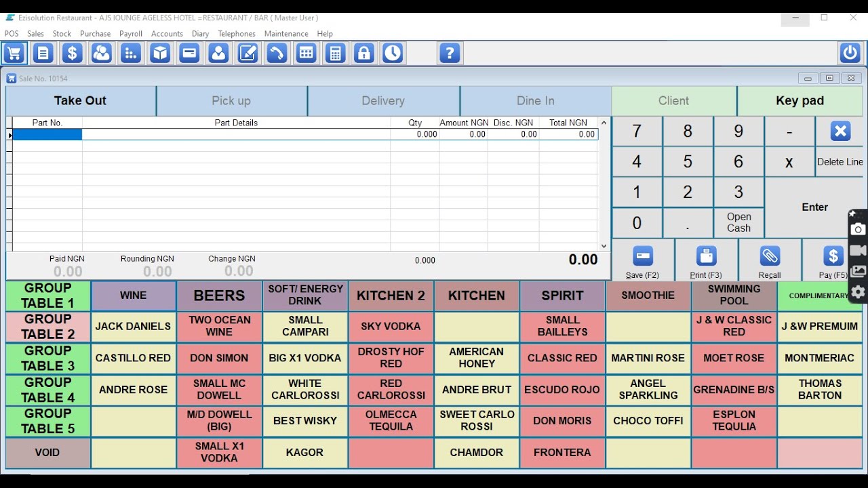Choose the BEERS category
Image resolution: width=868 pixels, height=488 pixels.
[x=219, y=296]
